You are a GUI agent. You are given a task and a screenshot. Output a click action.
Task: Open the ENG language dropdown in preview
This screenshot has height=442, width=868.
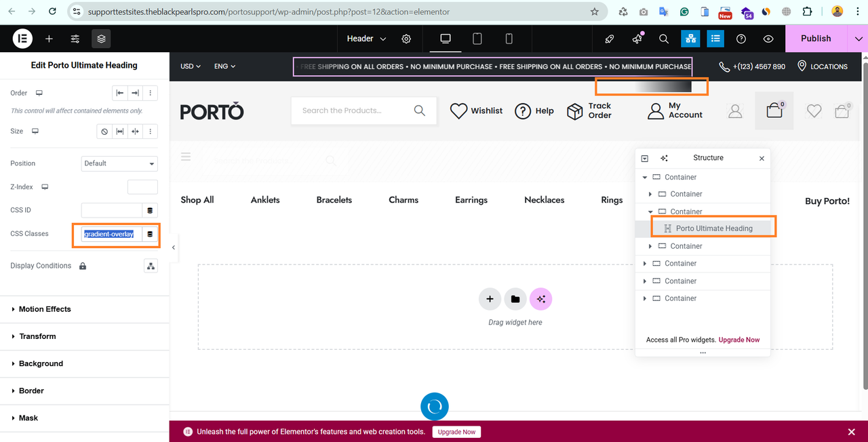click(x=224, y=66)
